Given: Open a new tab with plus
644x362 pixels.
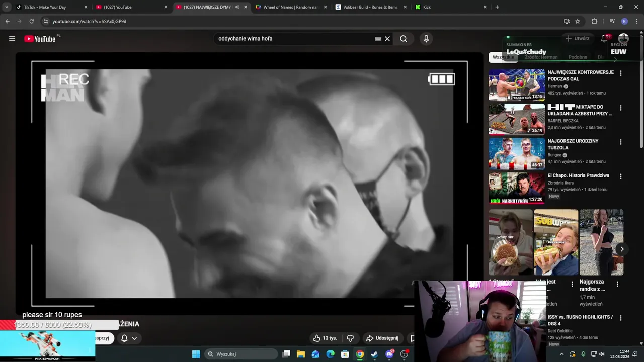Looking at the screenshot, I should pos(497,7).
